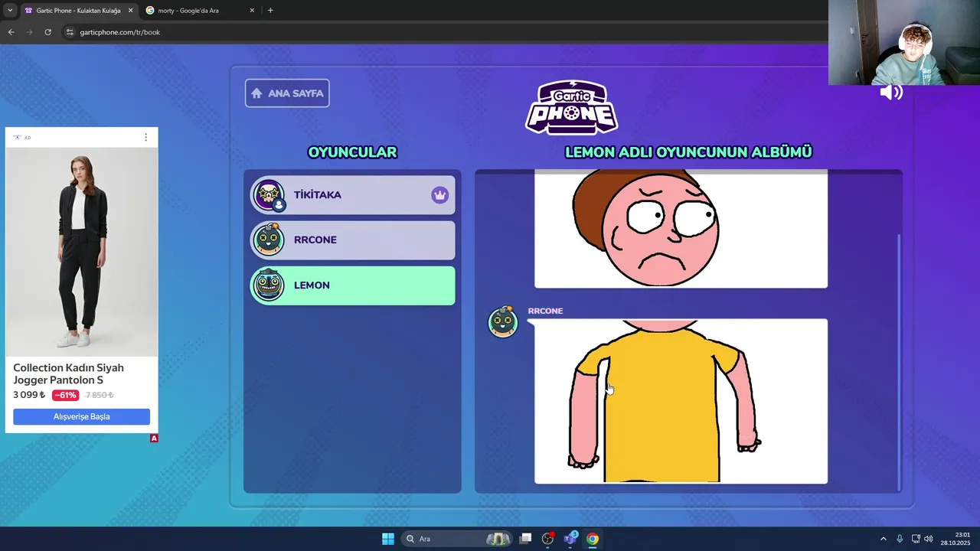
Task: Click the OYUNCULAR heading
Action: pyautogui.click(x=352, y=152)
